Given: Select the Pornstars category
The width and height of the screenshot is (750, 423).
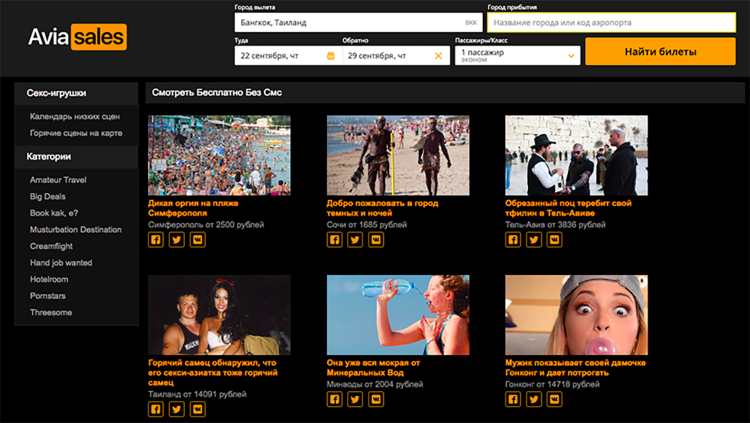Looking at the screenshot, I should pyautogui.click(x=47, y=296).
